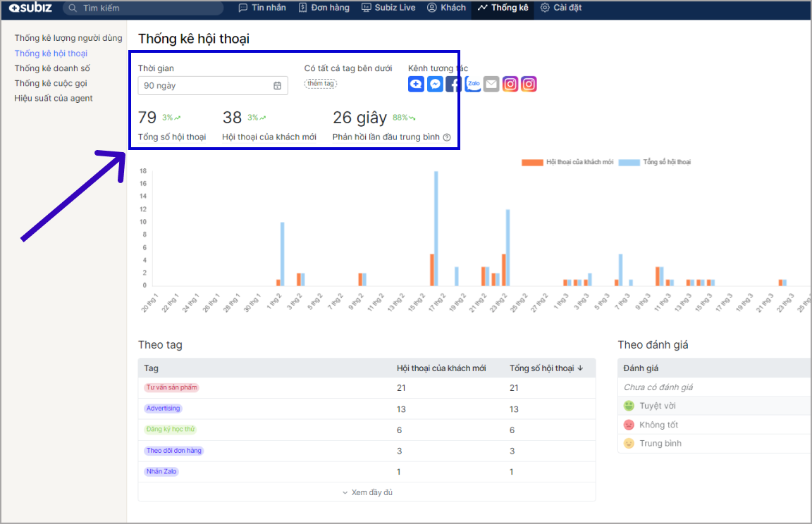Click the green Tuyệt vời smiley icon

629,406
